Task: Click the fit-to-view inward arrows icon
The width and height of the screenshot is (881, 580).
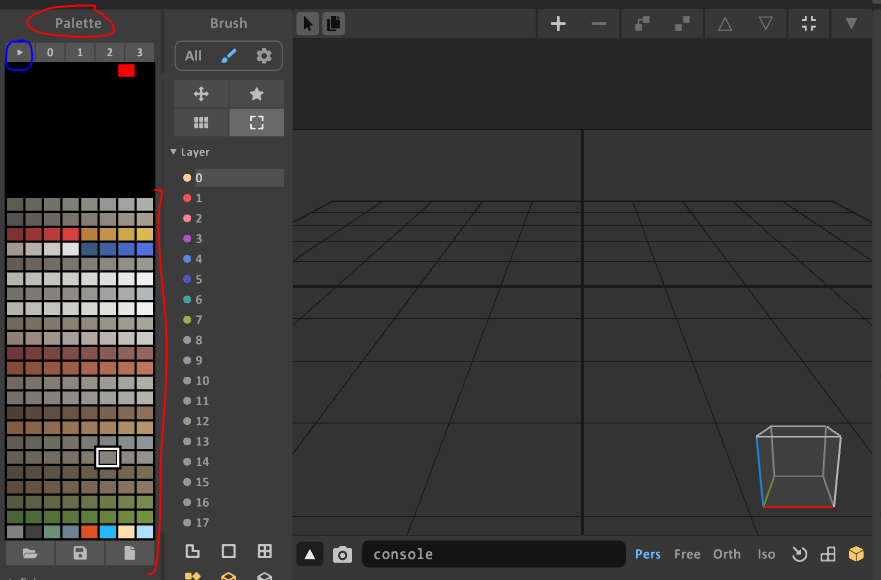Action: (809, 24)
